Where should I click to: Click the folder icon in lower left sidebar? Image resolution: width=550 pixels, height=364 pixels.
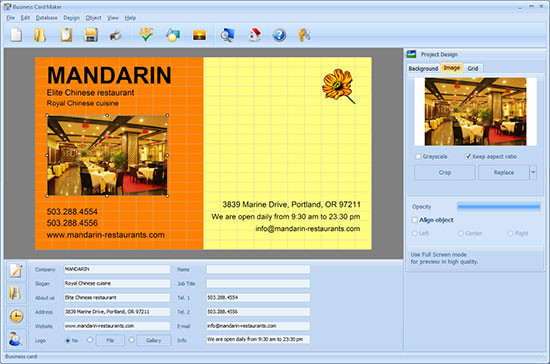[x=16, y=293]
